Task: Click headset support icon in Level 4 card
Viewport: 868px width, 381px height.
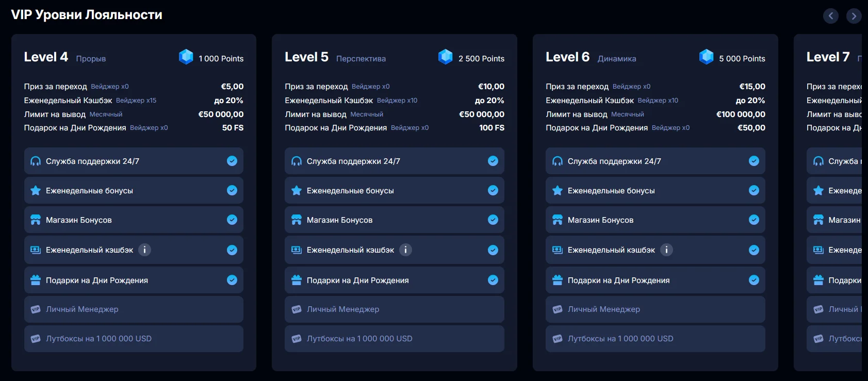Action: tap(36, 161)
